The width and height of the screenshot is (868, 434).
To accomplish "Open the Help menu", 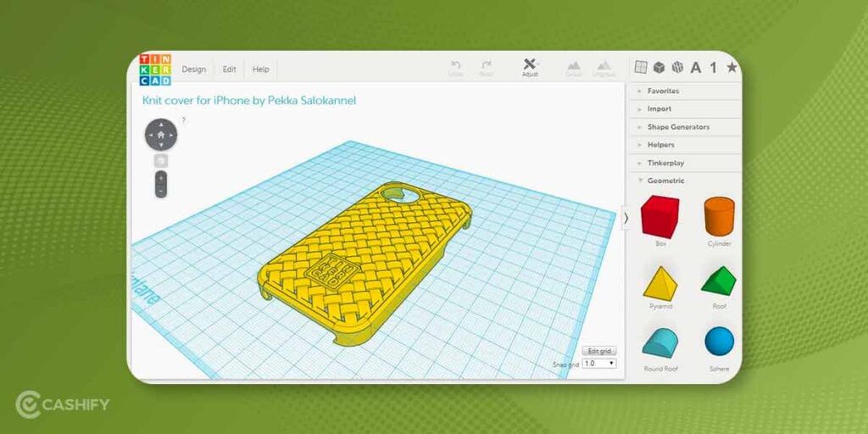I will click(x=261, y=70).
